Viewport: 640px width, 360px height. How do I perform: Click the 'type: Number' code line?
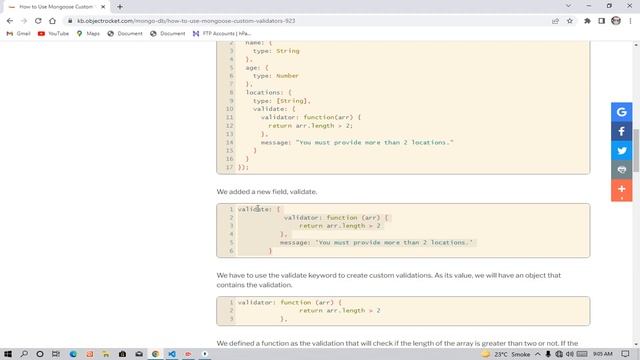pyautogui.click(x=276, y=76)
